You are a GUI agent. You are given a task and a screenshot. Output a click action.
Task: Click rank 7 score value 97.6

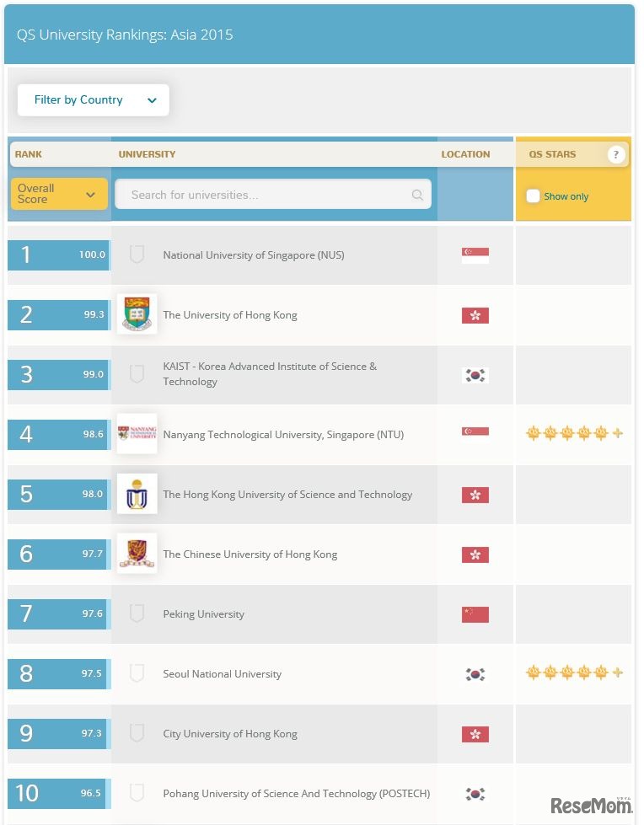click(x=93, y=613)
